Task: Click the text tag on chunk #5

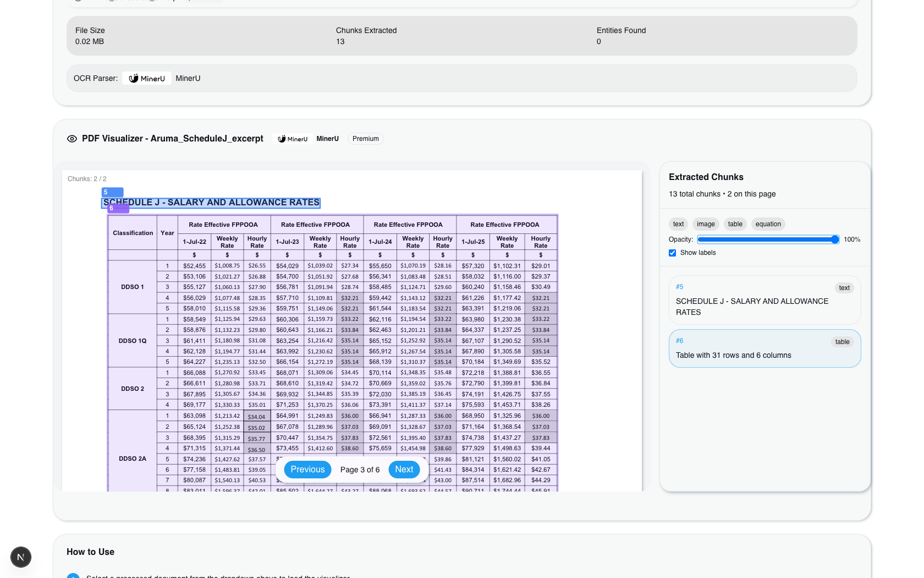Action: [844, 288]
